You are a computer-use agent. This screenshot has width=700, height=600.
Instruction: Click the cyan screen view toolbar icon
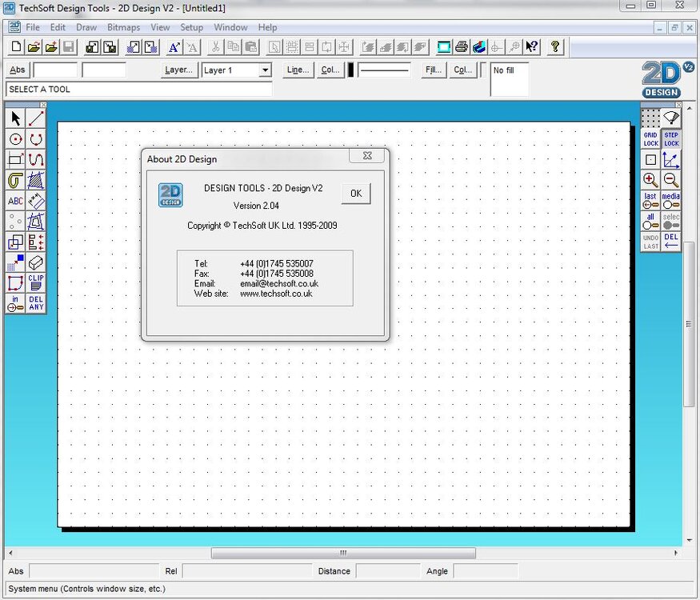point(444,47)
